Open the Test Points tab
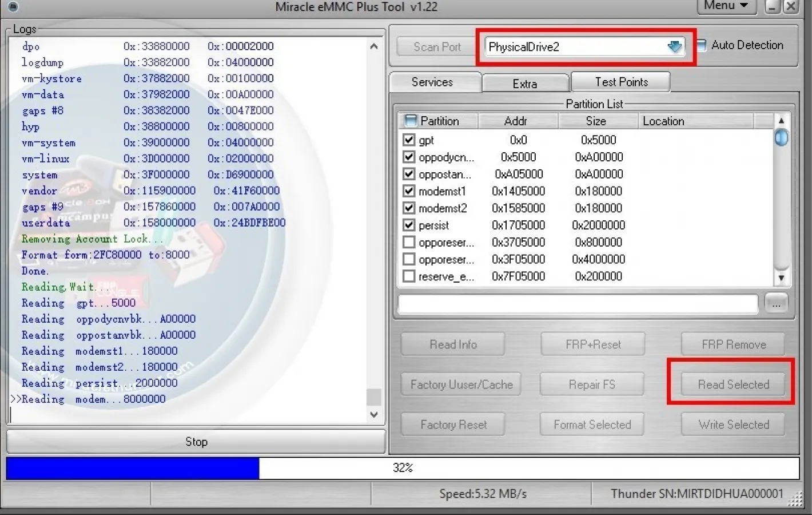The image size is (812, 515). tap(621, 82)
